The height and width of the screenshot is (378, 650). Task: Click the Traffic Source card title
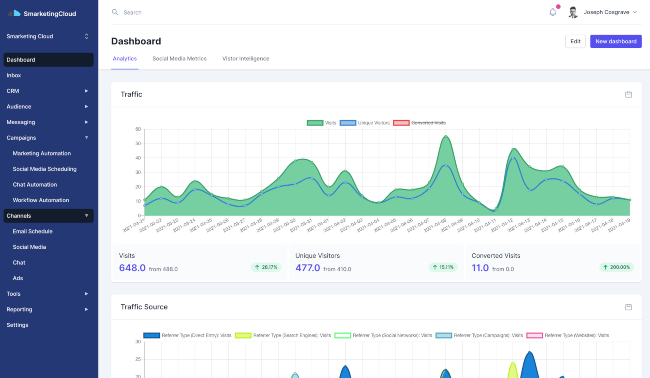144,307
